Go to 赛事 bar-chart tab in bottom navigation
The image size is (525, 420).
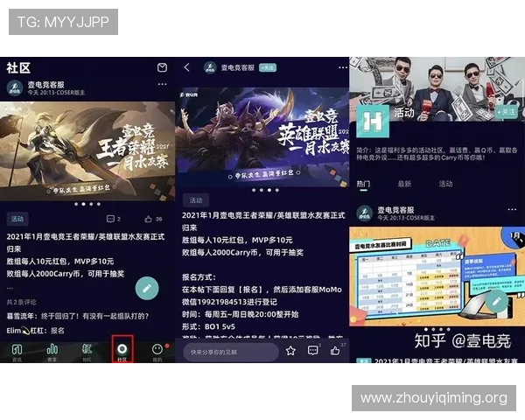click(52, 352)
